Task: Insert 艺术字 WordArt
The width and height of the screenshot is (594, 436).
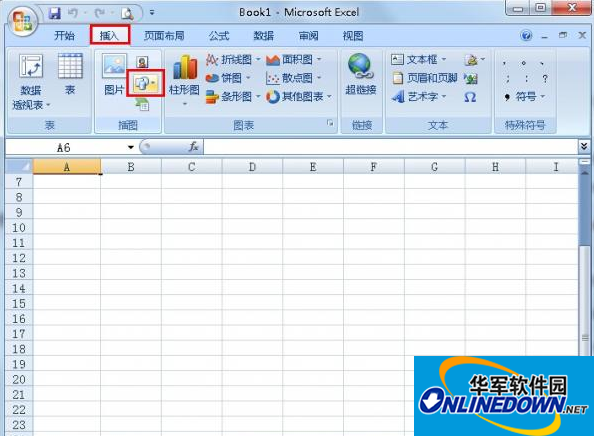Action: tap(419, 97)
